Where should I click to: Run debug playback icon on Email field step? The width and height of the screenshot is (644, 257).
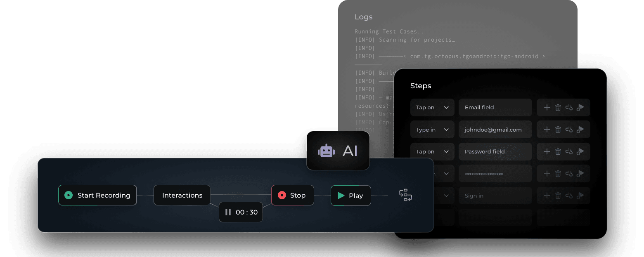click(581, 107)
